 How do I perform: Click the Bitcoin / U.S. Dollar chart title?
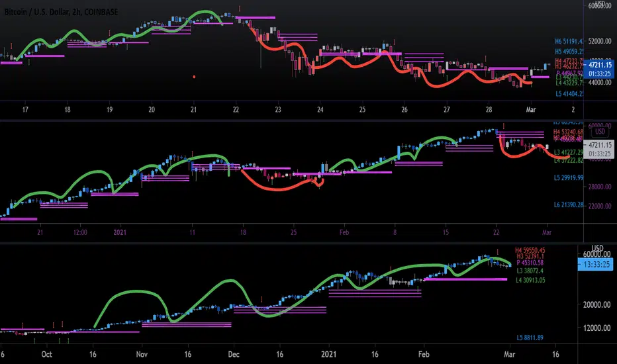(61, 12)
